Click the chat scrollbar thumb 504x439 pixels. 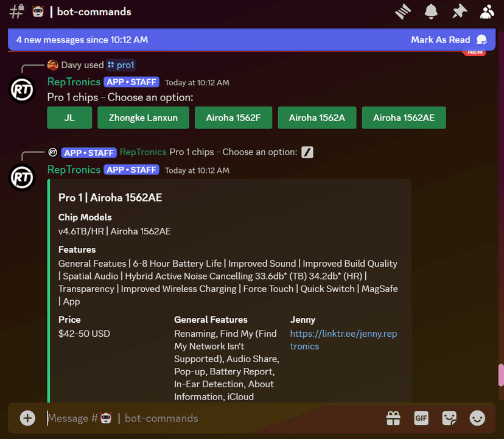click(x=501, y=375)
